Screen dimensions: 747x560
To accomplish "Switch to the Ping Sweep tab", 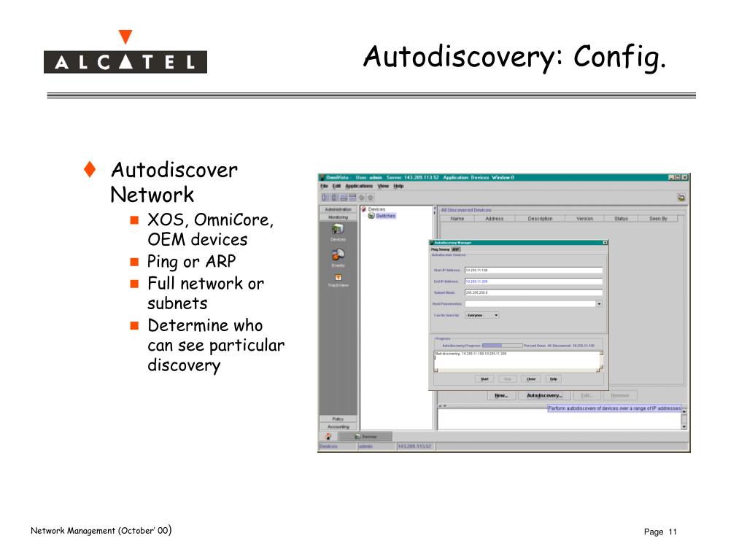I will tap(440, 249).
